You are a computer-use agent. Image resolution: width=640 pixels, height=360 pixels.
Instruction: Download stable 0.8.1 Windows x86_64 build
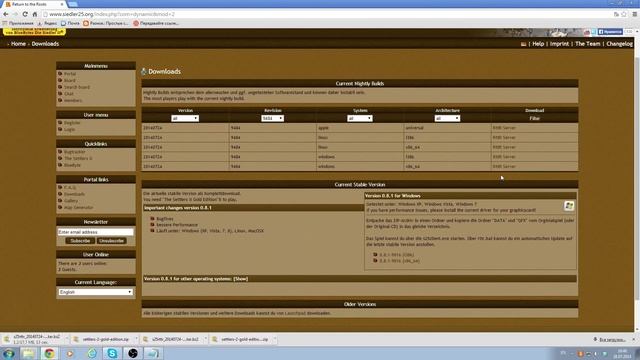pyautogui.click(x=399, y=261)
